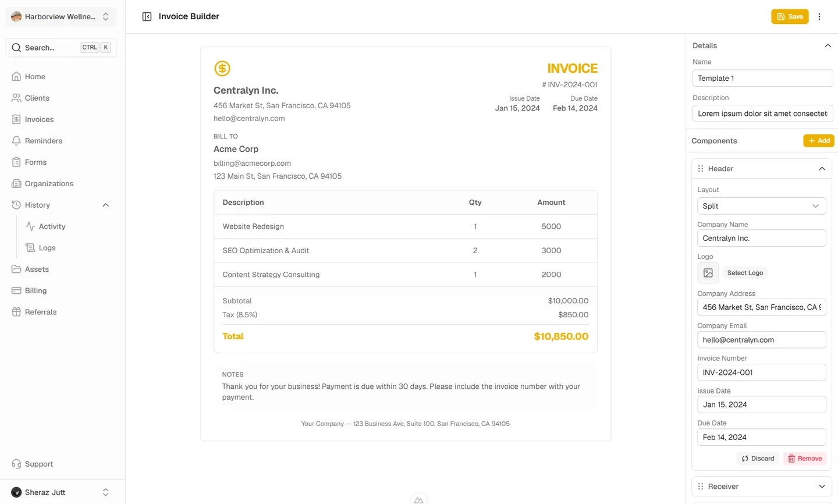
Task: Click the Clients people icon
Action: click(x=16, y=98)
